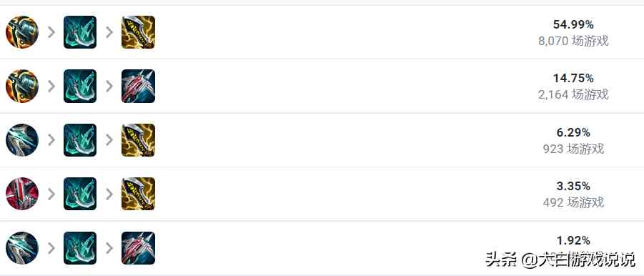Click the first chevron arrow in the 54.99% row
The height and width of the screenshot is (276, 644).
[x=51, y=32]
